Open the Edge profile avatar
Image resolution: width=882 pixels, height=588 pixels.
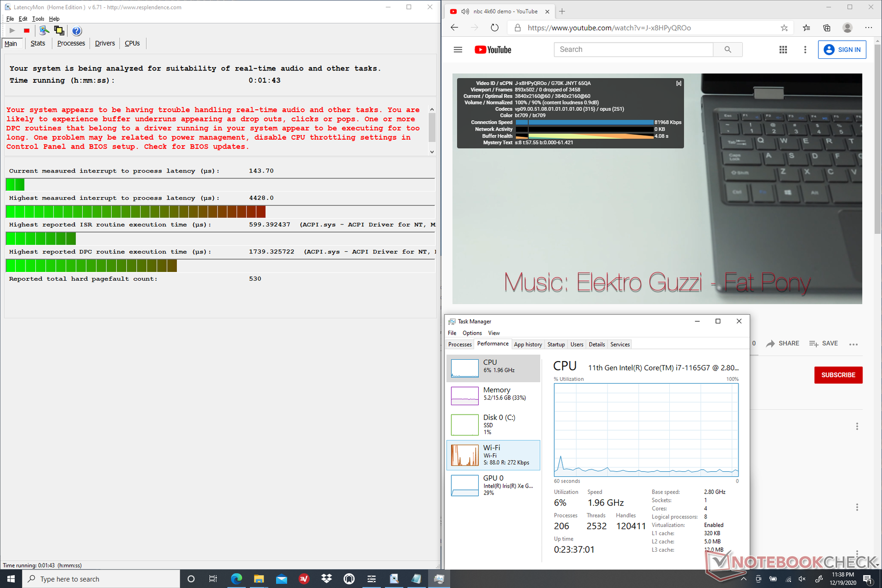coord(847,28)
